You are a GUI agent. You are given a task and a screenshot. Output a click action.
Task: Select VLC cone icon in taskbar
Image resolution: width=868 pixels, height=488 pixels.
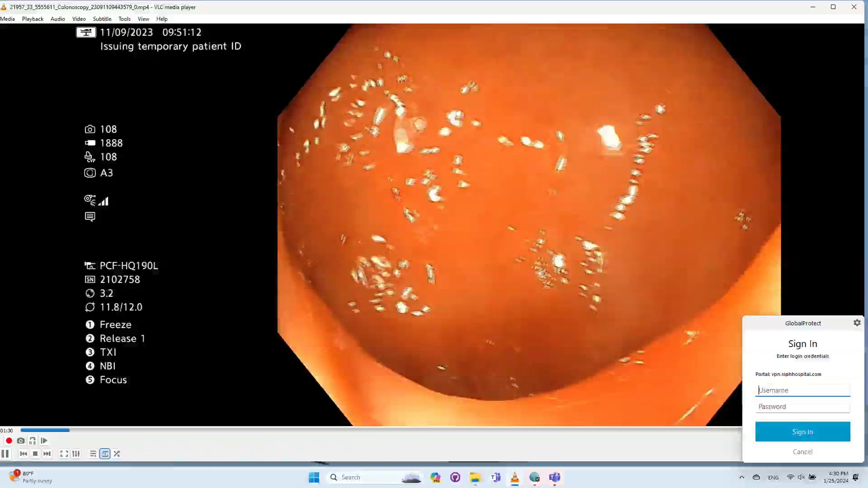point(514,477)
